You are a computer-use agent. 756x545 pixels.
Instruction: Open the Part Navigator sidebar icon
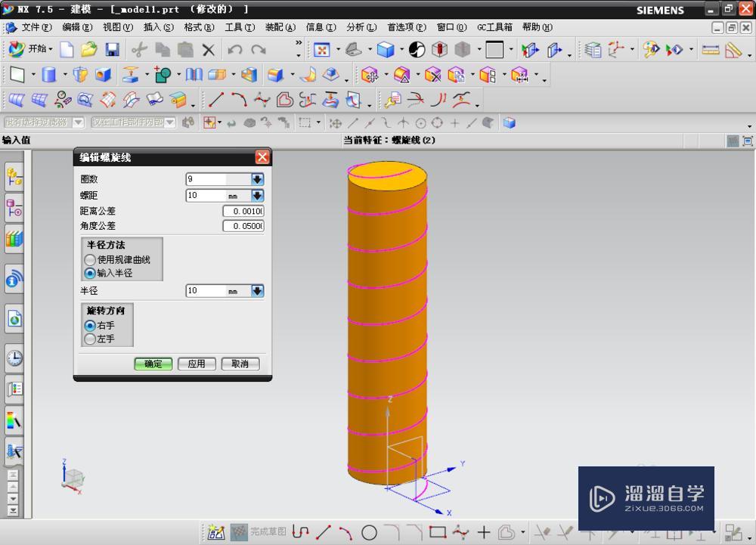14,208
